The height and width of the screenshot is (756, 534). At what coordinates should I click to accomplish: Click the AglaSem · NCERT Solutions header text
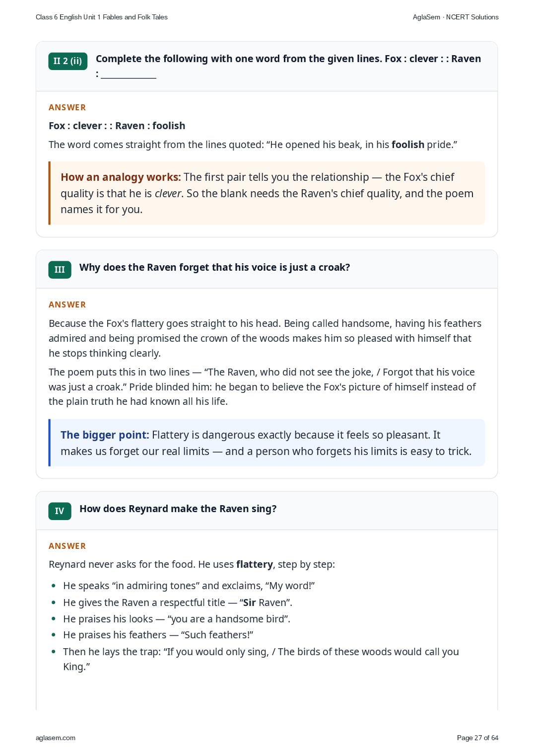click(x=456, y=17)
